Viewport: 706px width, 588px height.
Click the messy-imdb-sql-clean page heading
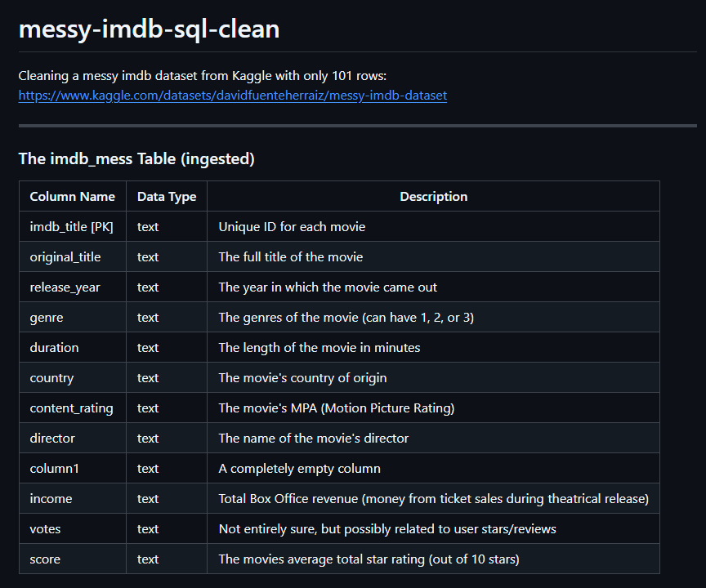[x=149, y=29]
